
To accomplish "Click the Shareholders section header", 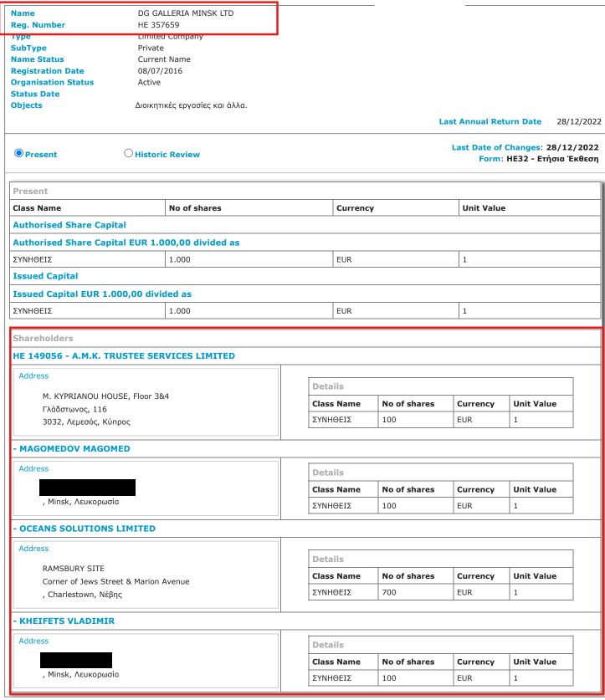I will coord(43,339).
